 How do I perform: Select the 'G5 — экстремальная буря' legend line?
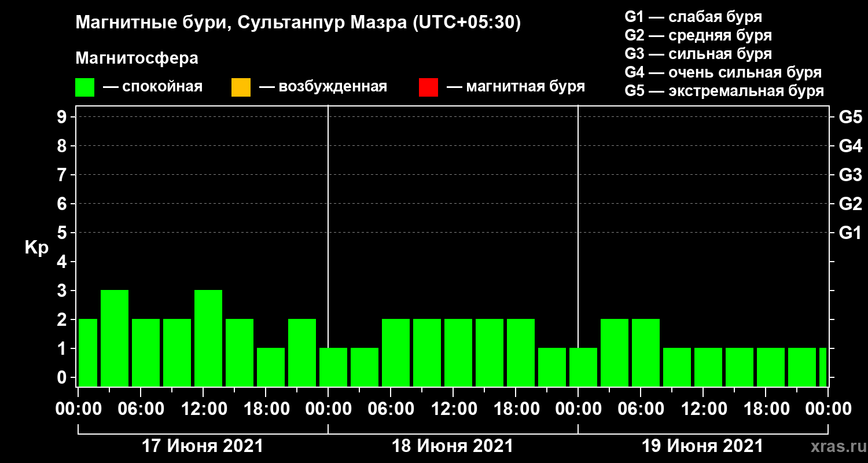[724, 91]
